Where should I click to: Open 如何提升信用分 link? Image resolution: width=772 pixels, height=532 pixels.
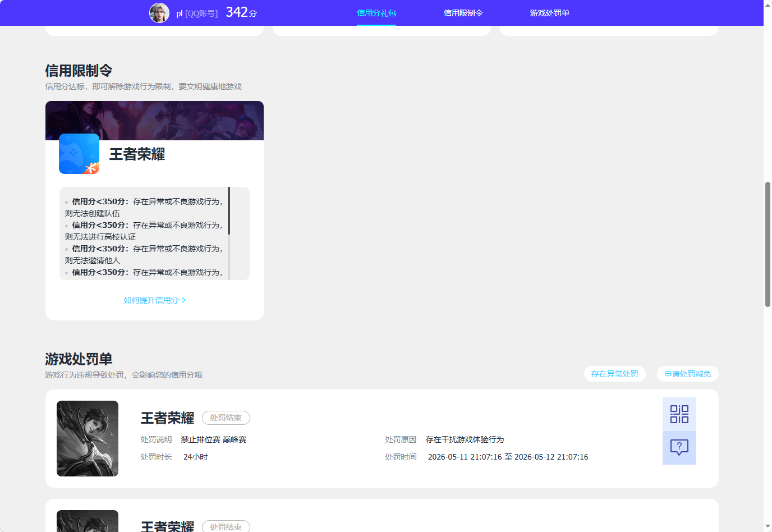tap(154, 300)
